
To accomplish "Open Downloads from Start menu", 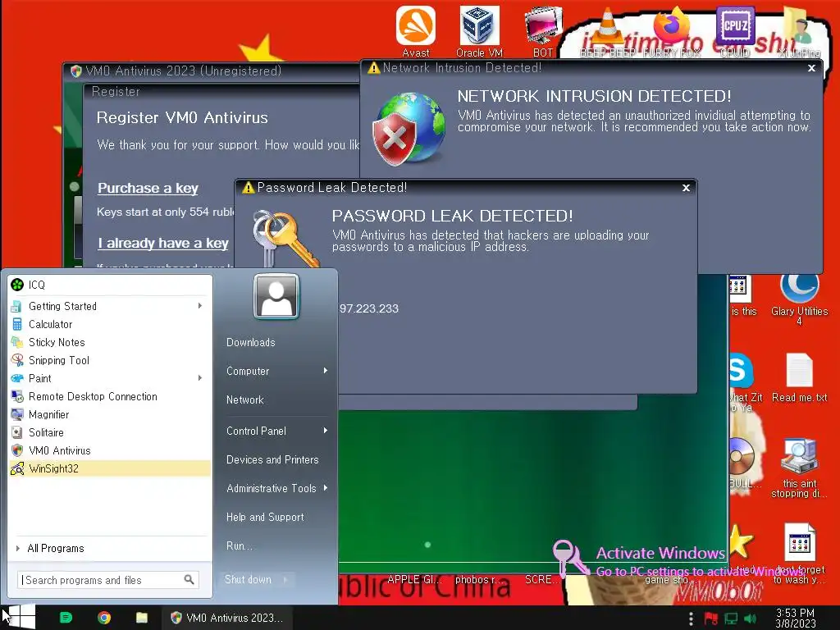I will tap(251, 342).
